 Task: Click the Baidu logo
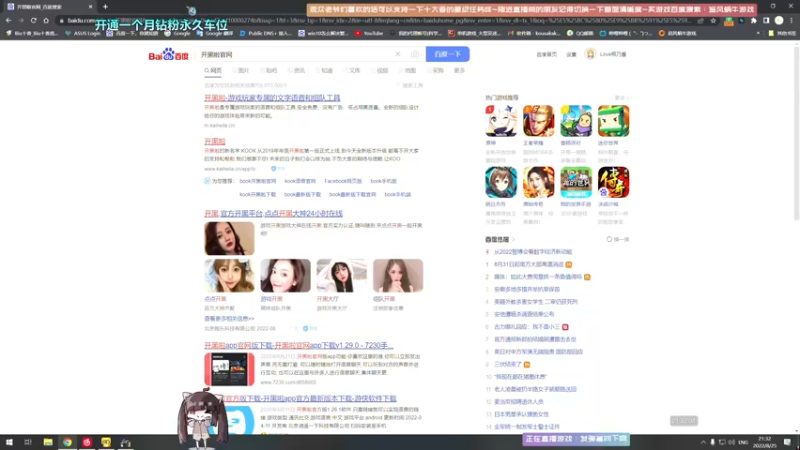[x=168, y=54]
